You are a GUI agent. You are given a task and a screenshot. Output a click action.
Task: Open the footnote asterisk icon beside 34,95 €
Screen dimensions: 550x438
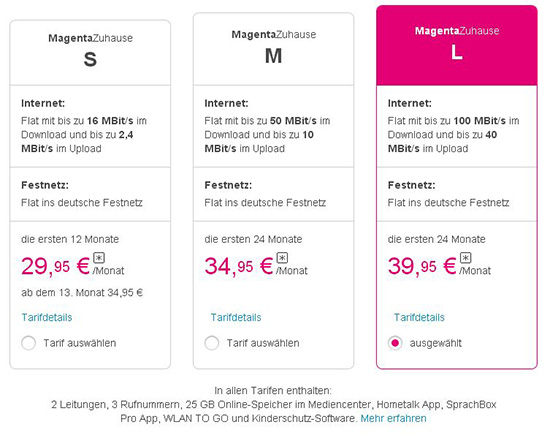tap(282, 258)
